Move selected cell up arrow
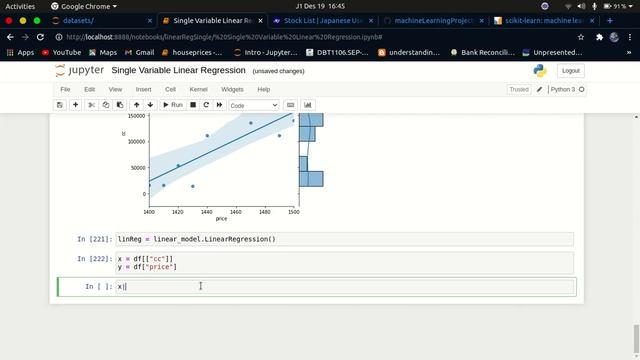This screenshot has height=360, width=640. (136, 105)
